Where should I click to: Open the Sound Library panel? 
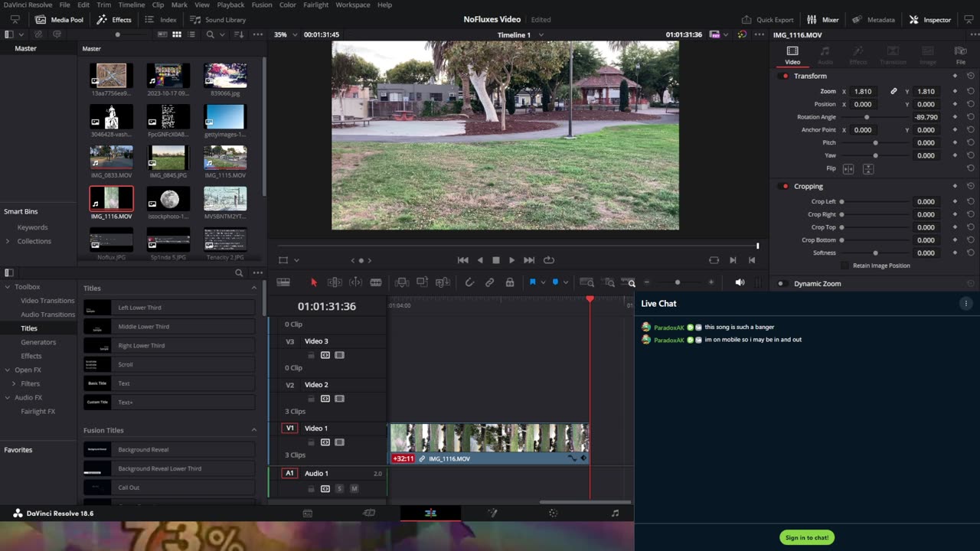(218, 19)
